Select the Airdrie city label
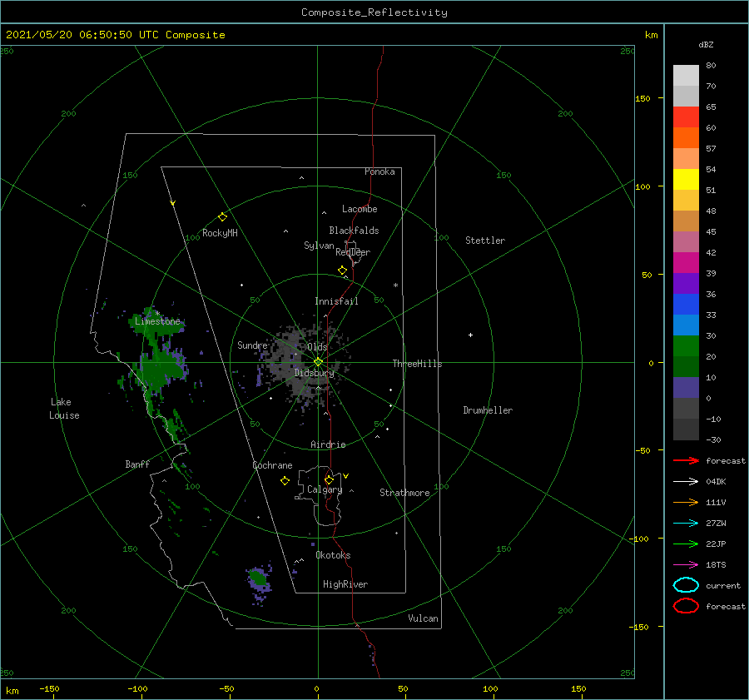749x700 pixels. 328,444
